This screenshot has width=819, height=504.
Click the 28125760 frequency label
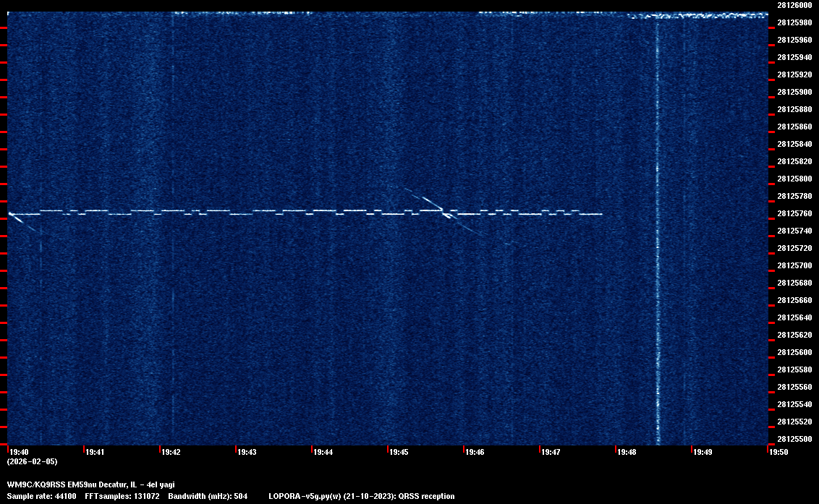click(x=794, y=213)
